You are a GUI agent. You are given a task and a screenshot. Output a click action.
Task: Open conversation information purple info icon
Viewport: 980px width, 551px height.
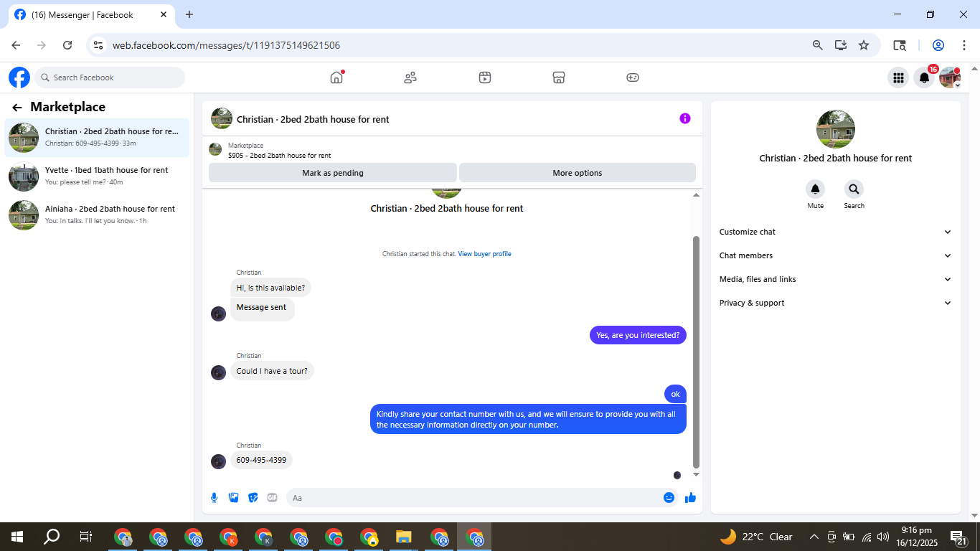click(x=685, y=118)
